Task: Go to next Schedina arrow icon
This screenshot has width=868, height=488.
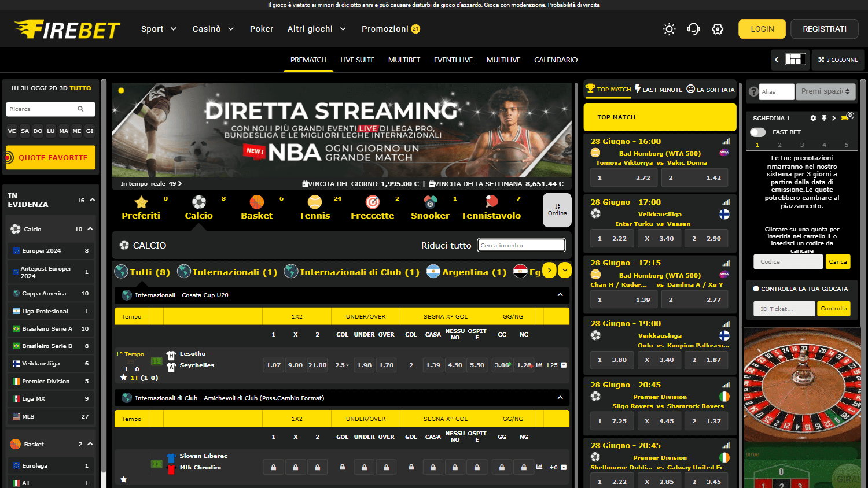Action: [834, 118]
